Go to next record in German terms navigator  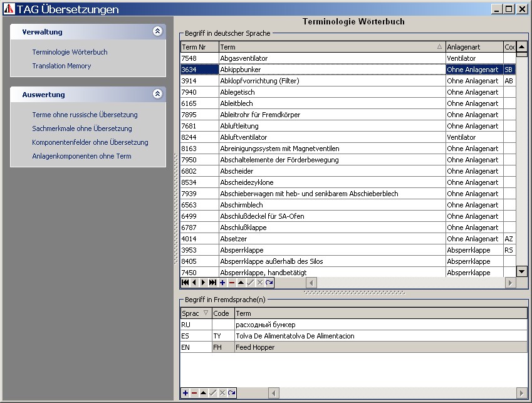(x=204, y=283)
